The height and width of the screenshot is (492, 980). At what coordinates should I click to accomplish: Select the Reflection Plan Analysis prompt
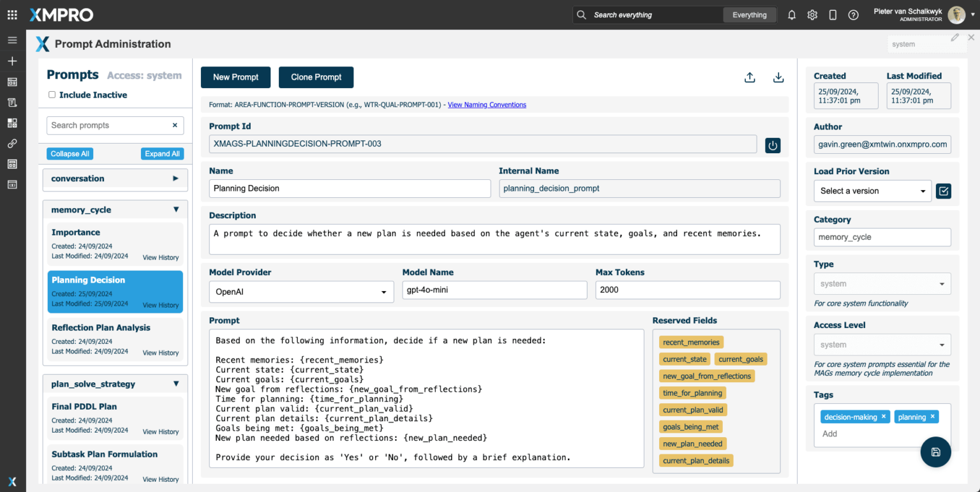pyautogui.click(x=101, y=328)
